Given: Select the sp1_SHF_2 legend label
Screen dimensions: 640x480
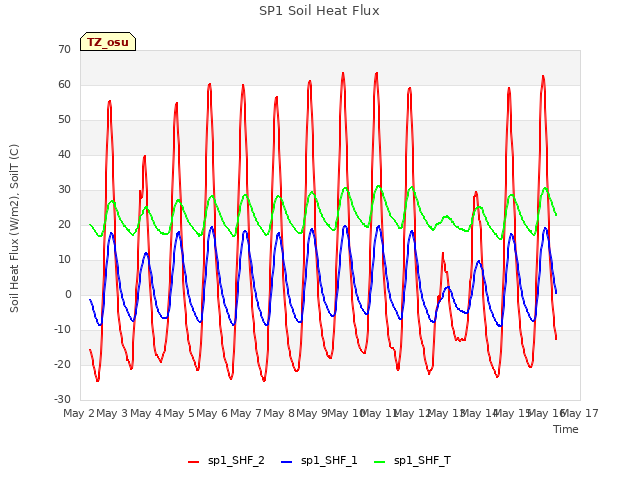Looking at the screenshot, I should click(x=236, y=460).
